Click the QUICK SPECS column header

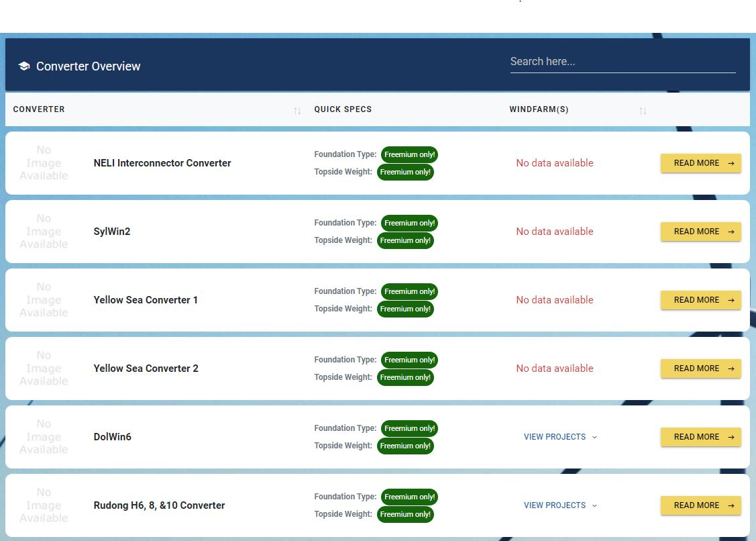343,109
